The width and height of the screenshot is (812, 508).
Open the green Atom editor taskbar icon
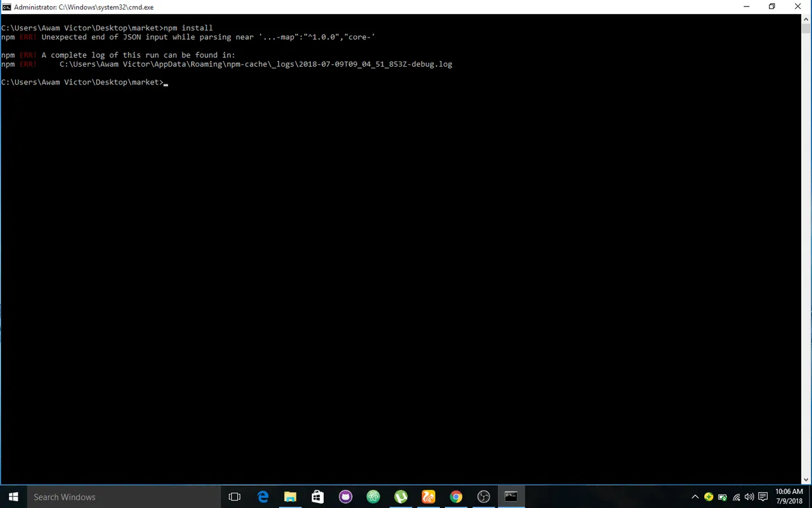(x=373, y=497)
